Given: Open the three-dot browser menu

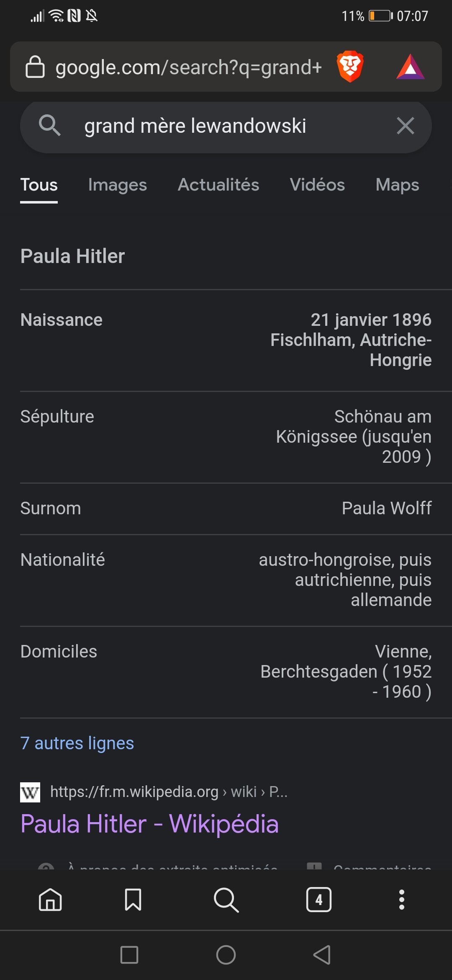Looking at the screenshot, I should (x=402, y=900).
